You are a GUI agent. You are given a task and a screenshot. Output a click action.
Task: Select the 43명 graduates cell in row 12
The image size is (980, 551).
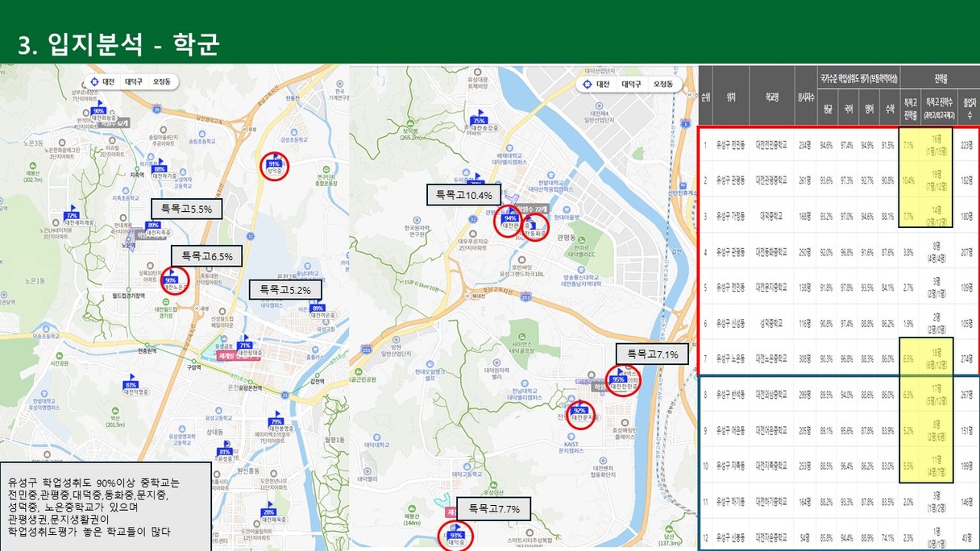click(x=966, y=536)
